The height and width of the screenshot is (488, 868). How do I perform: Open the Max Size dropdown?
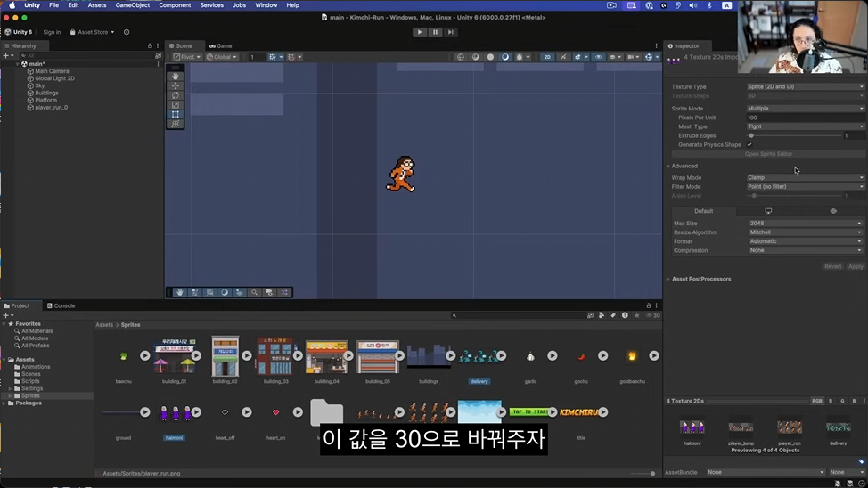pos(806,224)
